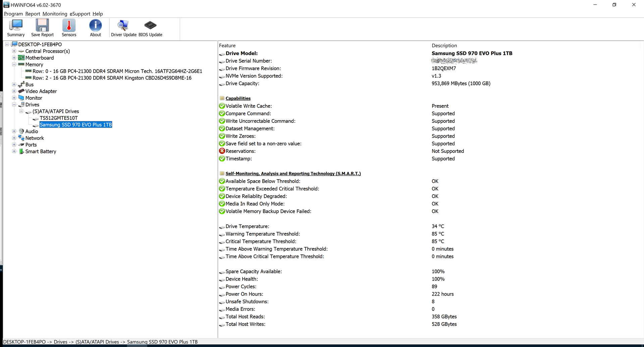The image size is (644, 347).
Task: Expand the Bus tree node
Action: 14,85
